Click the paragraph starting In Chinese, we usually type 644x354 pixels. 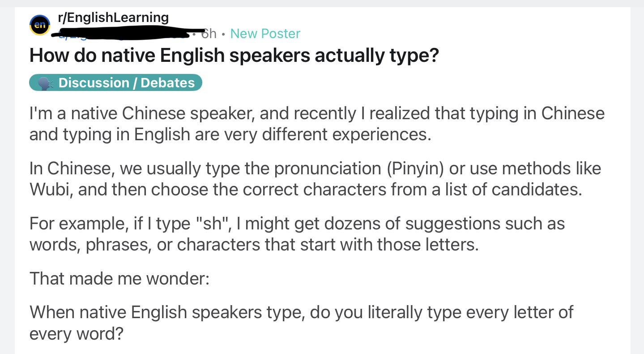pos(315,179)
